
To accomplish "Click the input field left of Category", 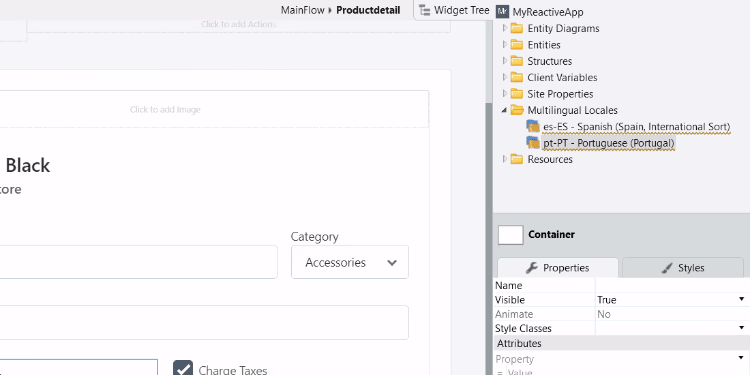I will [x=139, y=262].
